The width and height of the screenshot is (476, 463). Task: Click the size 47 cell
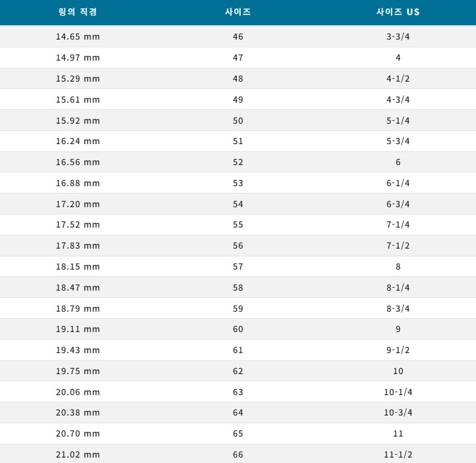(x=238, y=58)
